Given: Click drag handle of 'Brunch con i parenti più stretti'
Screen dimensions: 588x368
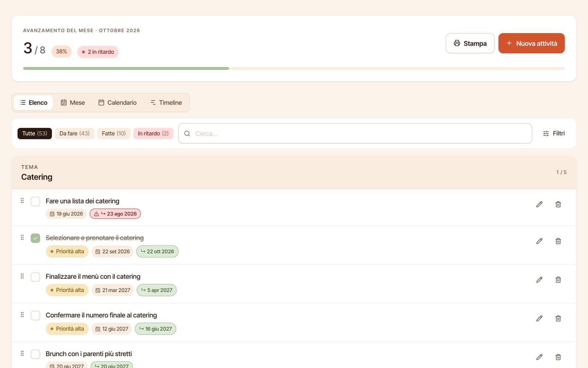Looking at the screenshot, I should [x=22, y=354].
